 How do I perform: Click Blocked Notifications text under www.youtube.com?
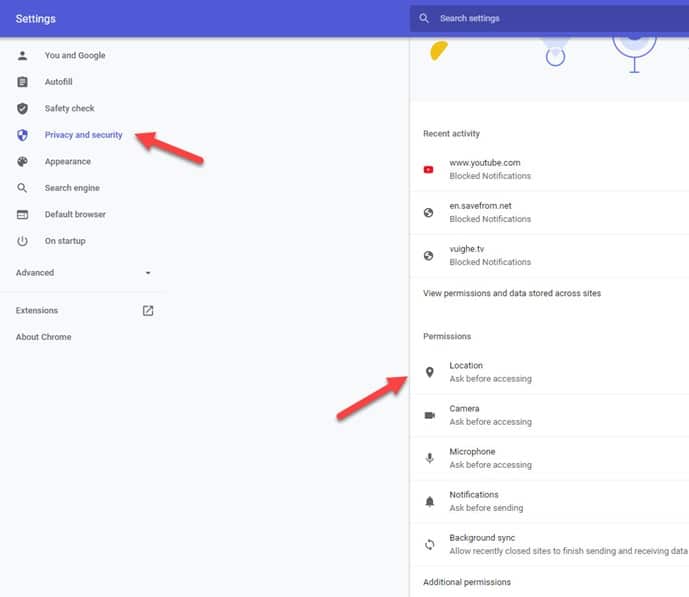pos(490,176)
